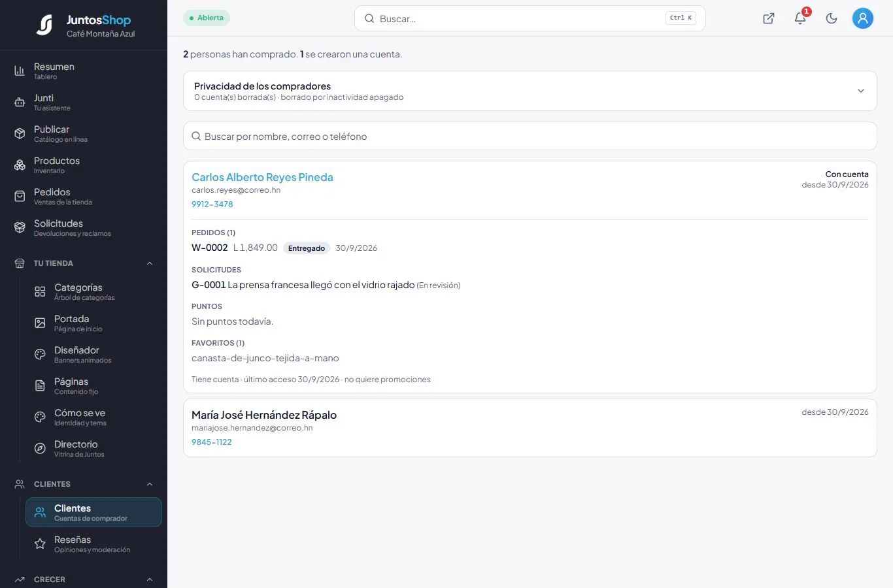The height and width of the screenshot is (588, 893).
Task: Click the JuntosShop logo icon
Action: click(44, 25)
